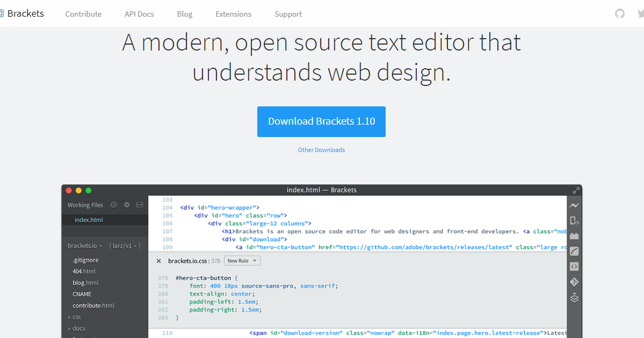
Task: Click line number 104 in gutter
Action: tap(167, 208)
